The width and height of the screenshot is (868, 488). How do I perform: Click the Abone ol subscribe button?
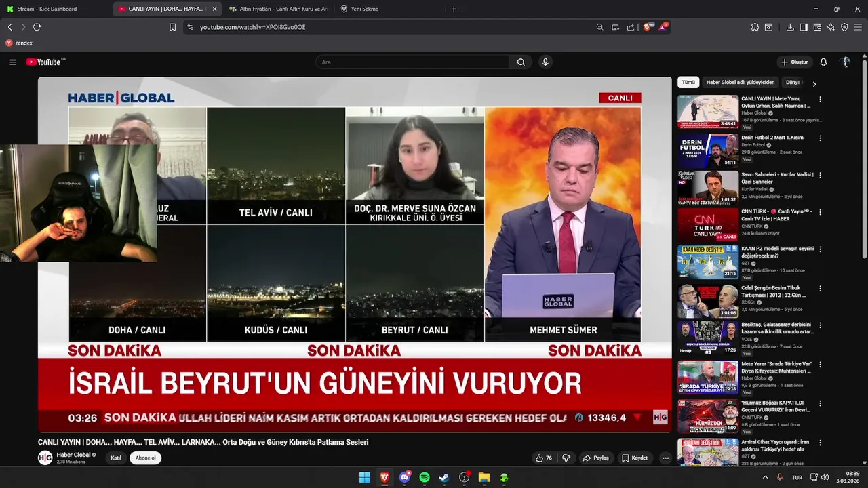145,457
